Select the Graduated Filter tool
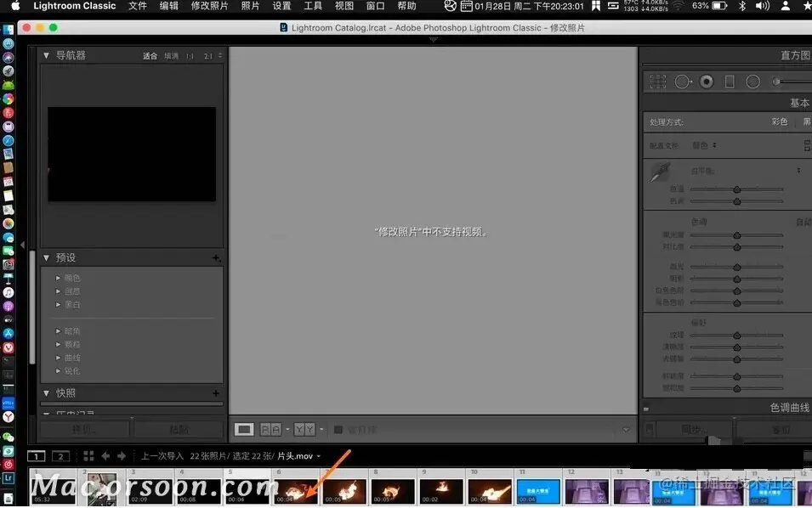This screenshot has width=812, height=508. pos(730,82)
